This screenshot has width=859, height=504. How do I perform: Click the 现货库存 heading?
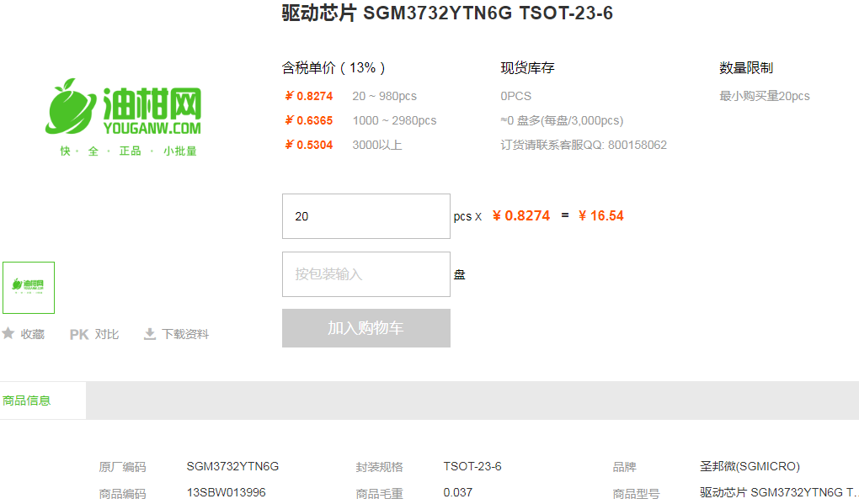tap(527, 68)
